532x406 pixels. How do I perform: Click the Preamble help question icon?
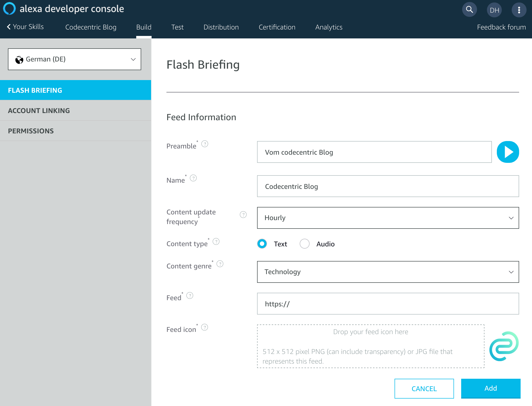[x=205, y=144]
